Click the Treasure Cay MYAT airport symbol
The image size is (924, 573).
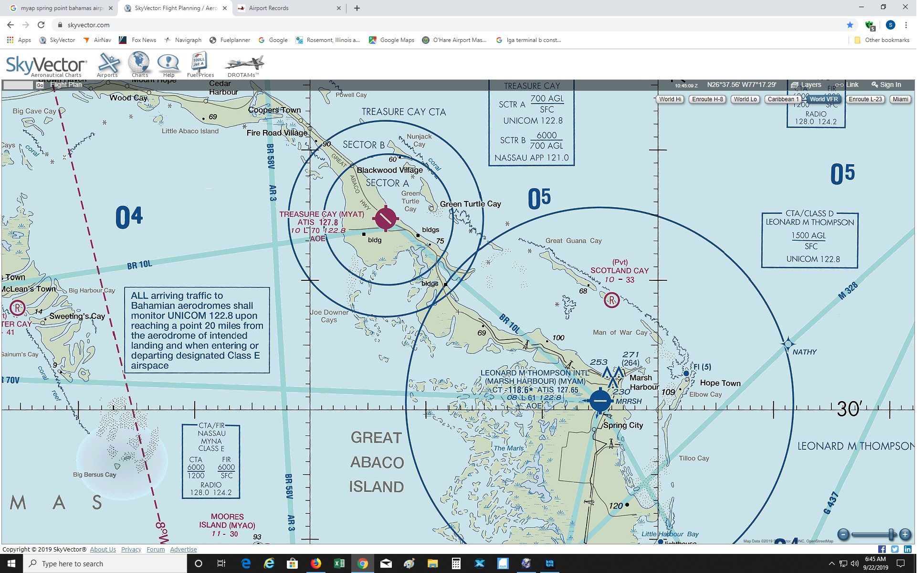pos(386,219)
